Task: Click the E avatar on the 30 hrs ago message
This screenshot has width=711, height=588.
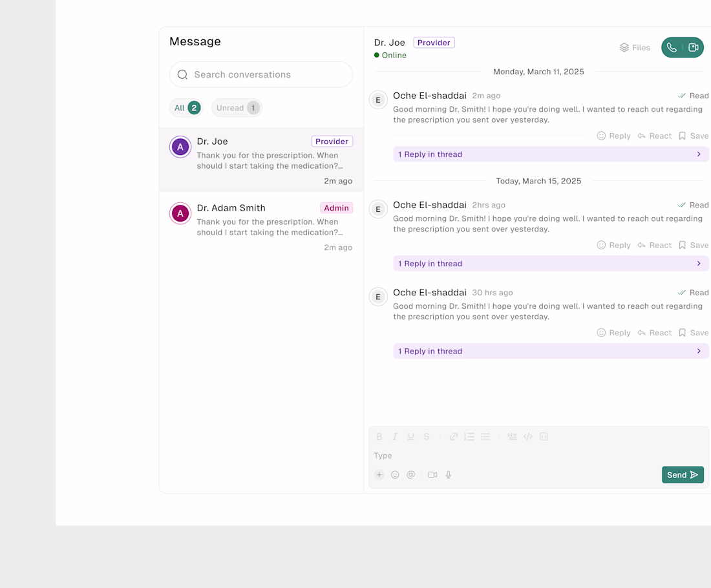Action: (x=378, y=297)
